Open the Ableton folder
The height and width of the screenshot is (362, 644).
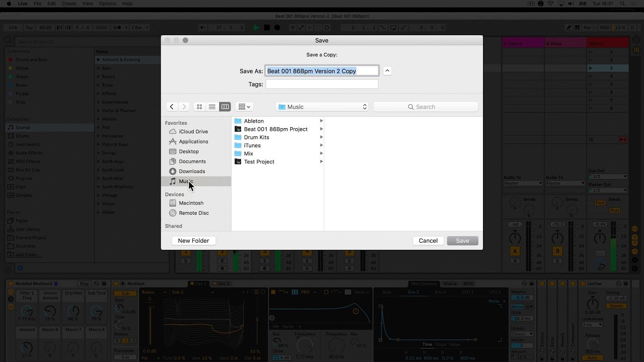click(278, 121)
